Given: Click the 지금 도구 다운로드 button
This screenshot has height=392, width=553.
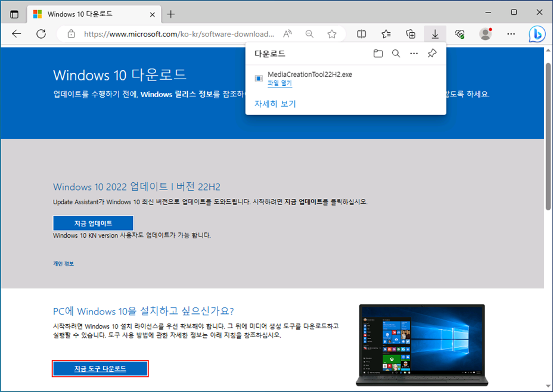Looking at the screenshot, I should point(100,369).
